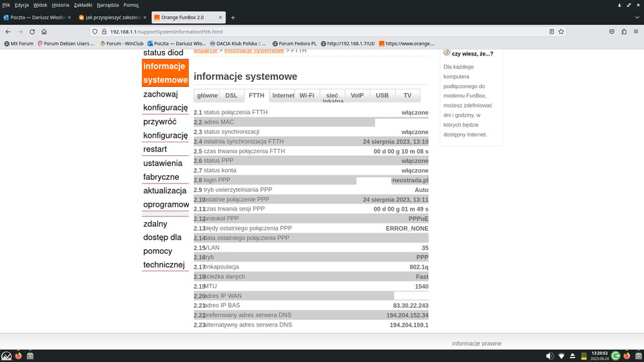Click the browser home icon
The image size is (644, 362).
[x=44, y=32]
